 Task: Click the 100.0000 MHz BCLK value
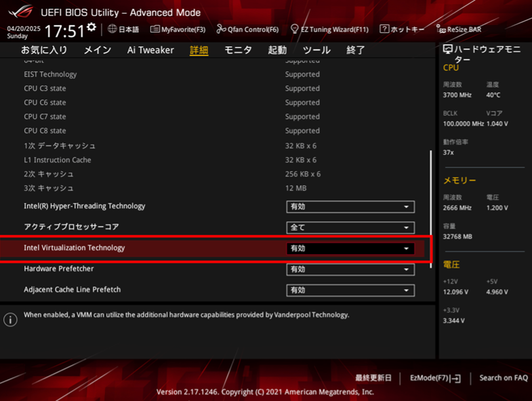[463, 124]
